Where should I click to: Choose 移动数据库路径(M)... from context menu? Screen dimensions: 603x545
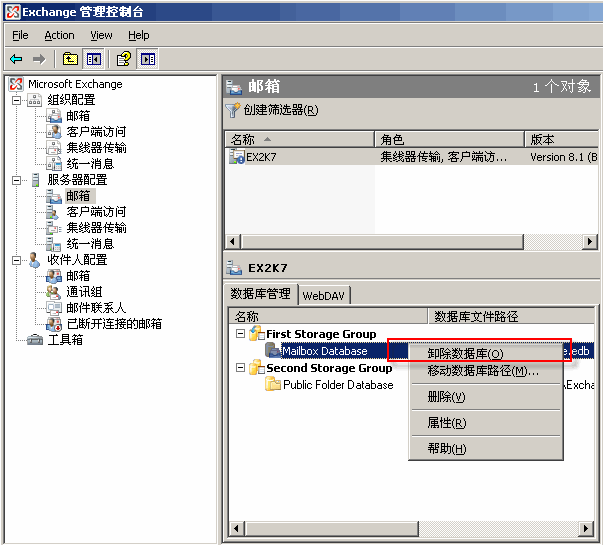pos(485,370)
